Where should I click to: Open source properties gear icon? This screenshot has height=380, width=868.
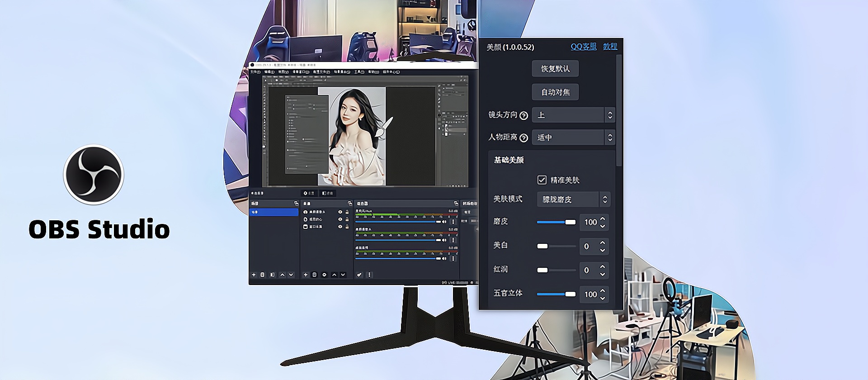click(x=324, y=275)
